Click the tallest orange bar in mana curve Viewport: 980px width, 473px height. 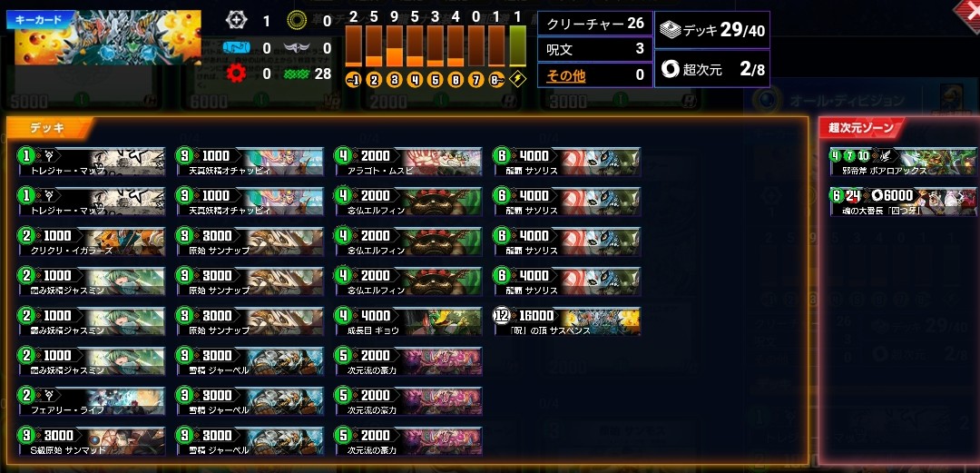coord(394,45)
